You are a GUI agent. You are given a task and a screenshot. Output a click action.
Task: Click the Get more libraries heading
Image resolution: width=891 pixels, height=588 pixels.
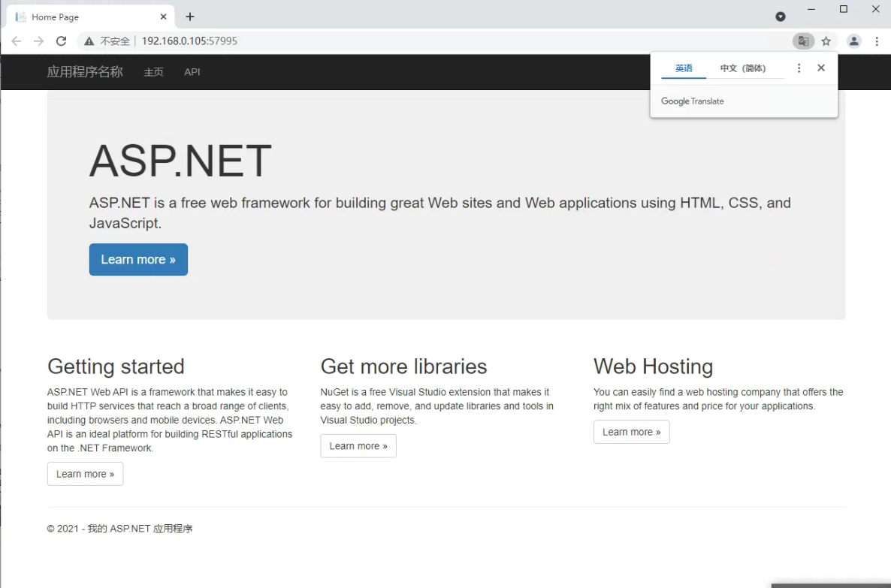pyautogui.click(x=403, y=367)
